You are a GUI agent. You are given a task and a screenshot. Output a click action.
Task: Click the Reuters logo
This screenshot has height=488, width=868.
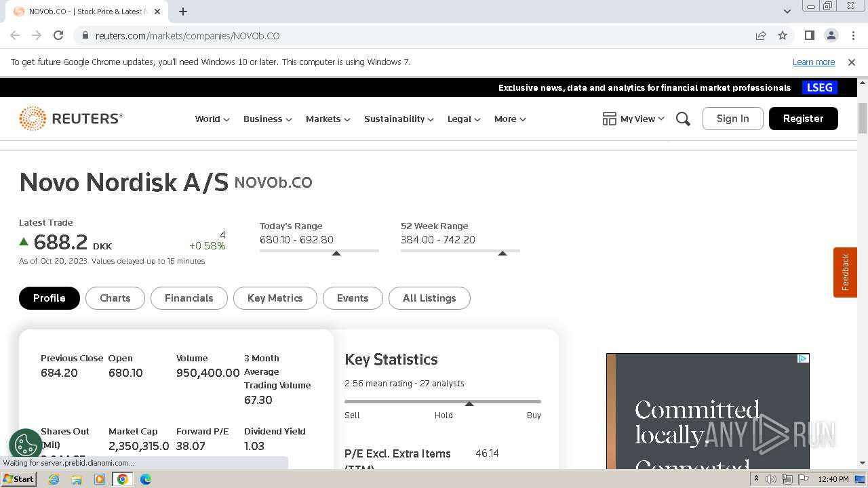(x=71, y=119)
